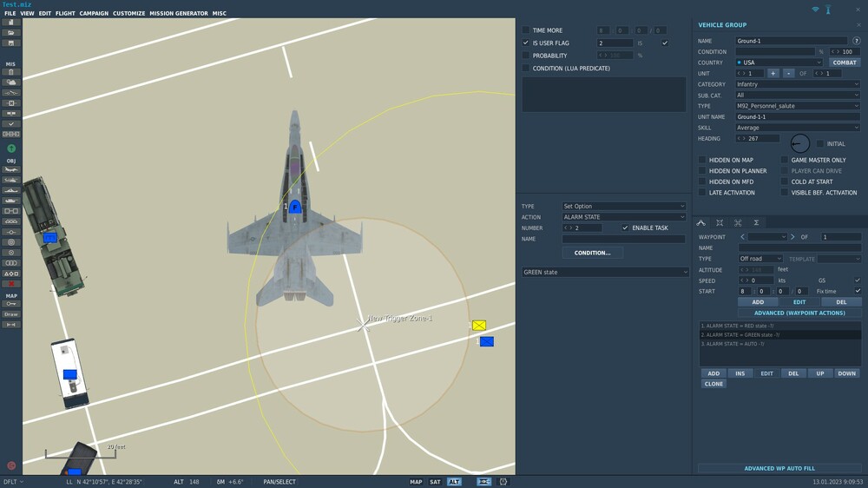Click the ADVANCED (WAYPOINT ACTIONS) button
The image size is (868, 488).
point(799,313)
